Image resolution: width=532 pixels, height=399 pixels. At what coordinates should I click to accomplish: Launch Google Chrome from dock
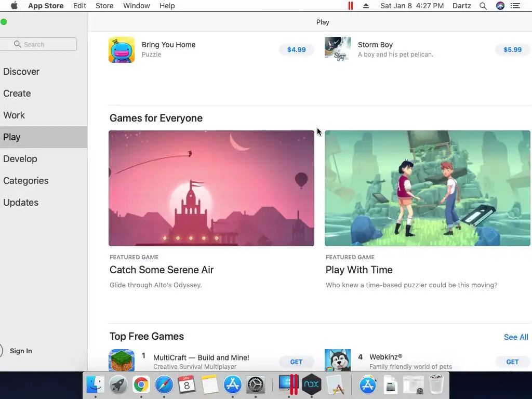tap(141, 385)
